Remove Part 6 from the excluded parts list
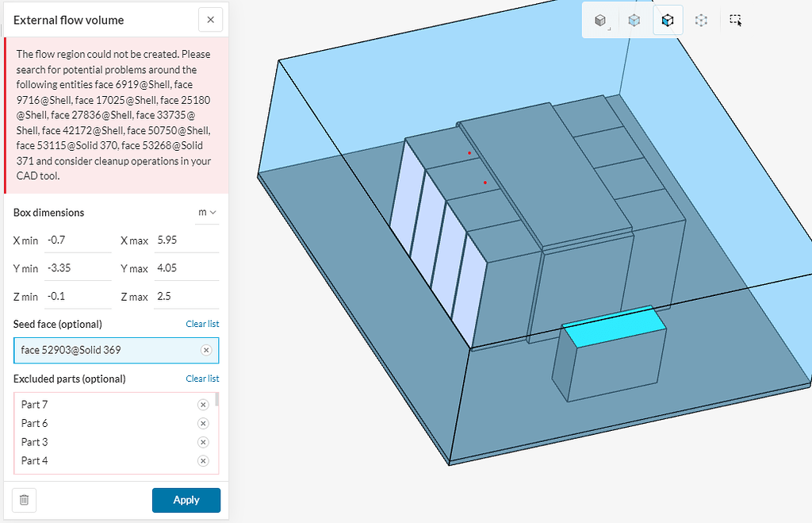The image size is (812, 523). (203, 423)
